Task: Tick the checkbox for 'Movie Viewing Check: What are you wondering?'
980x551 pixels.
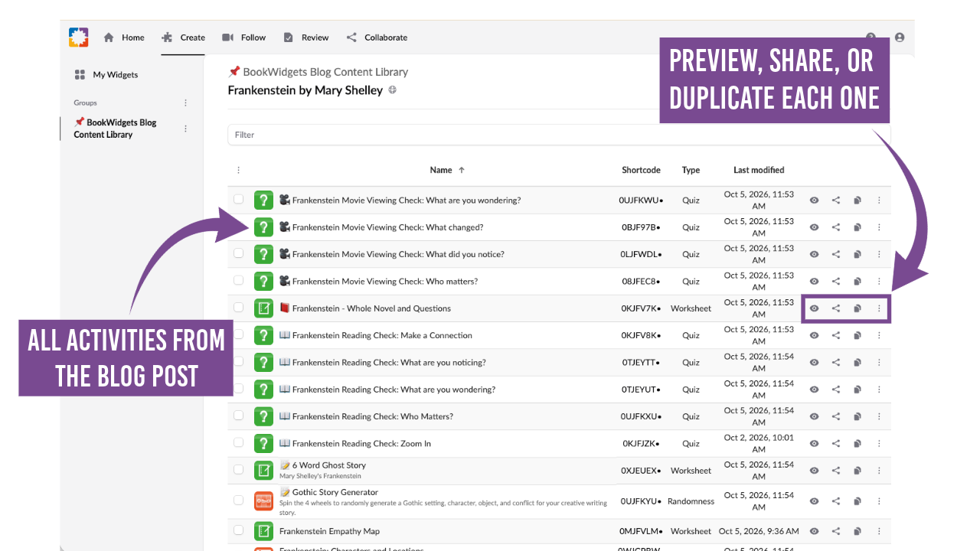Action: (x=239, y=199)
